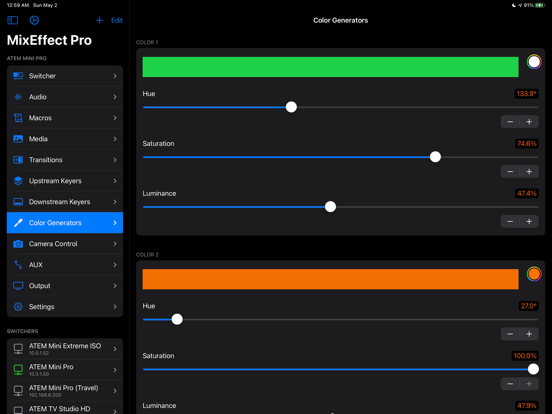The image size is (552, 414).
Task: Open the Media section
Action: (x=65, y=139)
